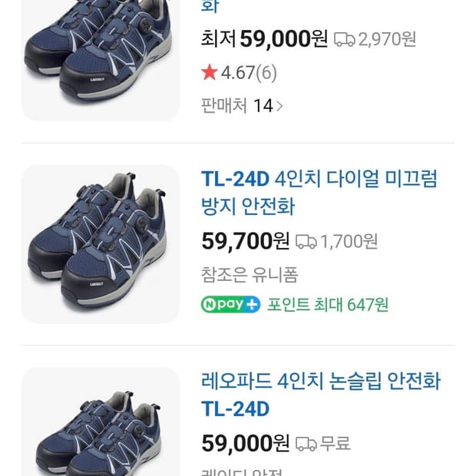Screen dimensions: 476x476
Task: Click the delivery truck icon beside 2,970원
Action: click(344, 39)
